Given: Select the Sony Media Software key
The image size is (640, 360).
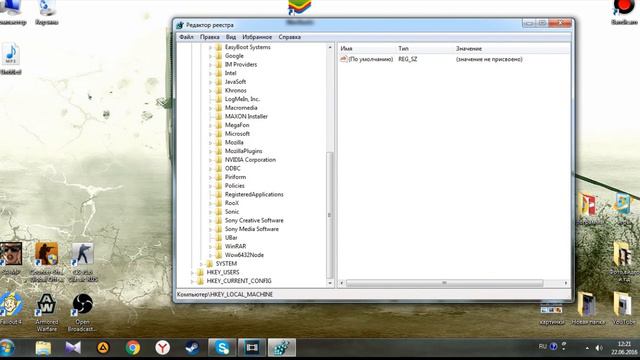Looking at the screenshot, I should coord(251,229).
